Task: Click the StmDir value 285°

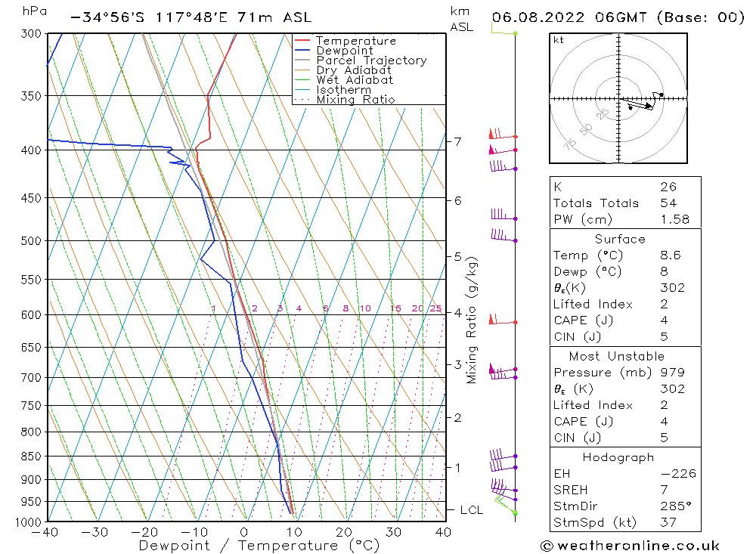Action: [x=676, y=506]
